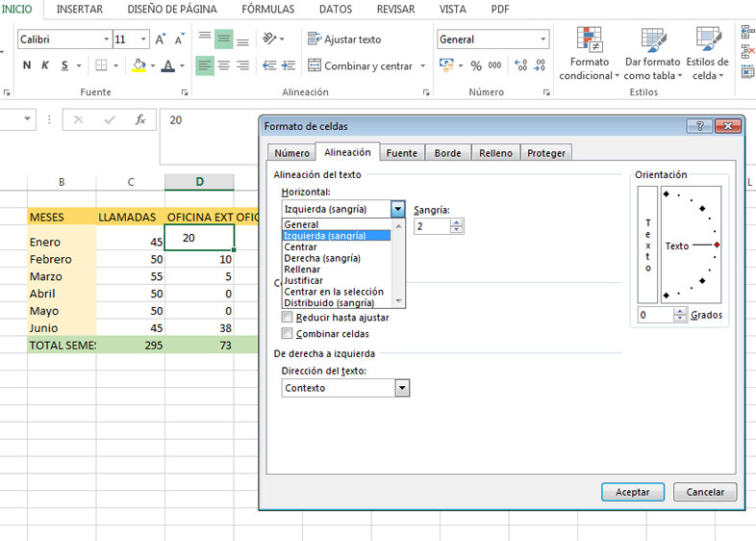Image resolution: width=756 pixels, height=541 pixels.
Task: Expand fill color options arrow
Action: pos(153,65)
